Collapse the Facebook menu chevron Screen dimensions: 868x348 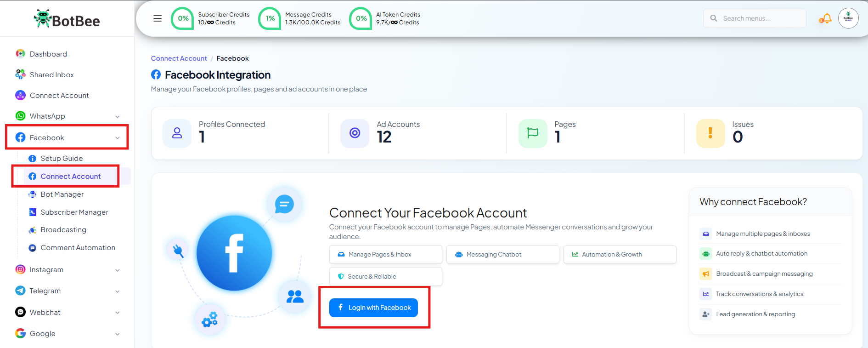[118, 138]
